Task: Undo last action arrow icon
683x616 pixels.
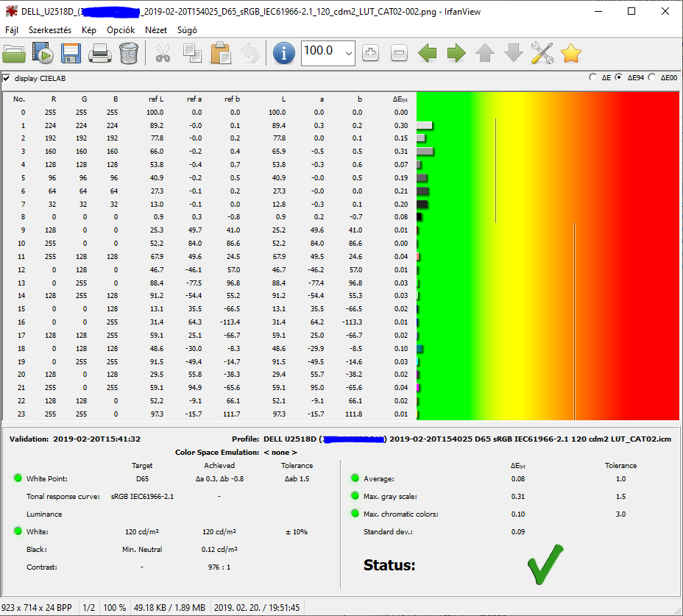Action: coord(250,54)
